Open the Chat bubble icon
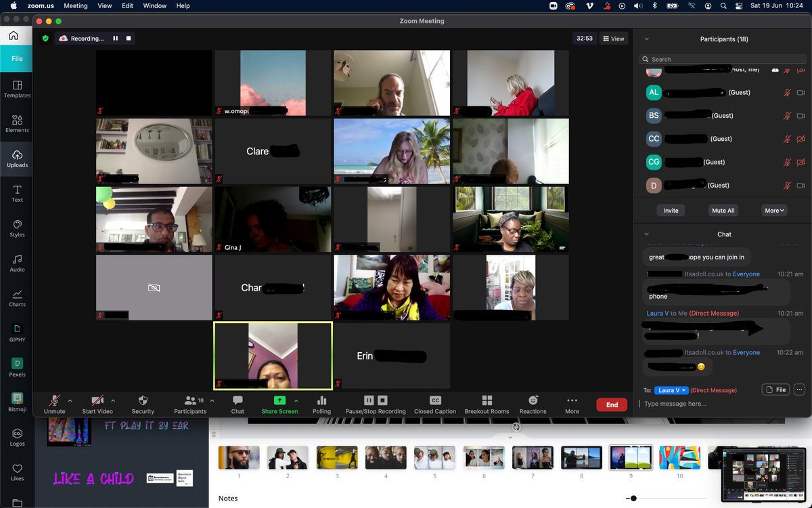 [x=238, y=400]
